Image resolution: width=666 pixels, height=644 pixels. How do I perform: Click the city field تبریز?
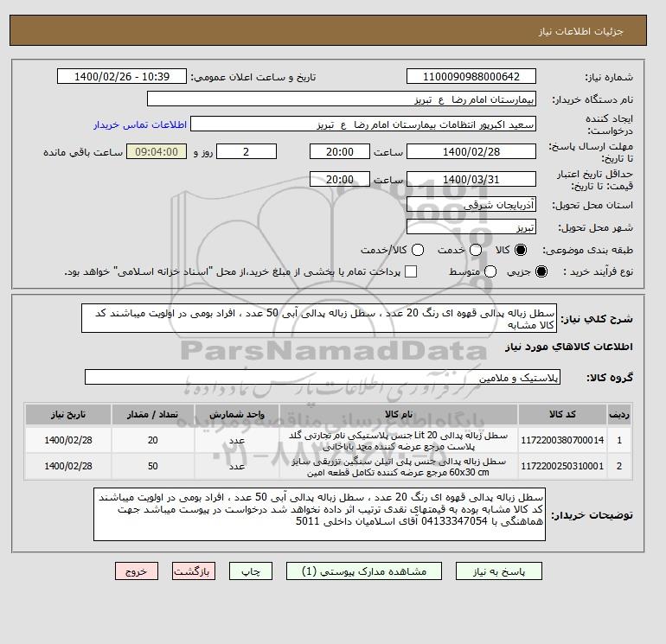471,227
